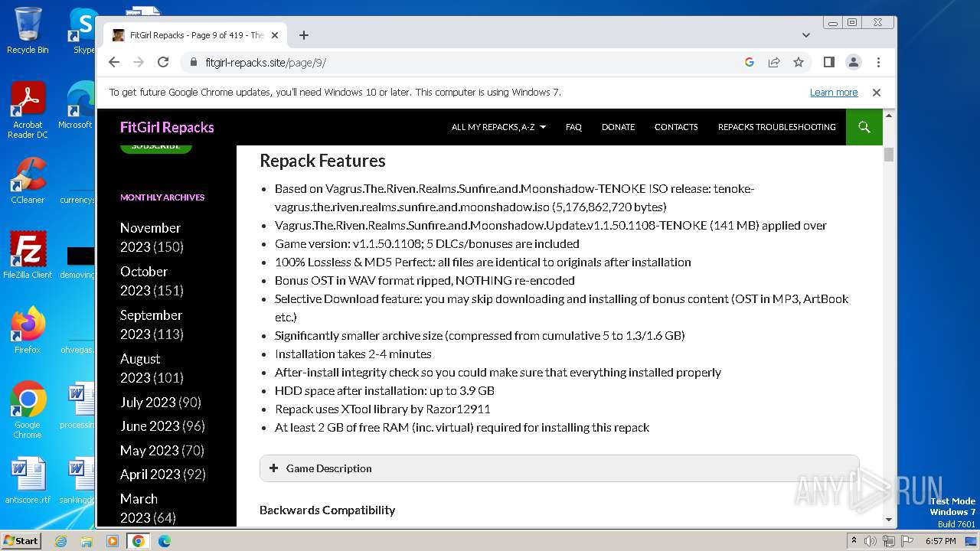Click scrollbar down arrow

[x=889, y=520]
